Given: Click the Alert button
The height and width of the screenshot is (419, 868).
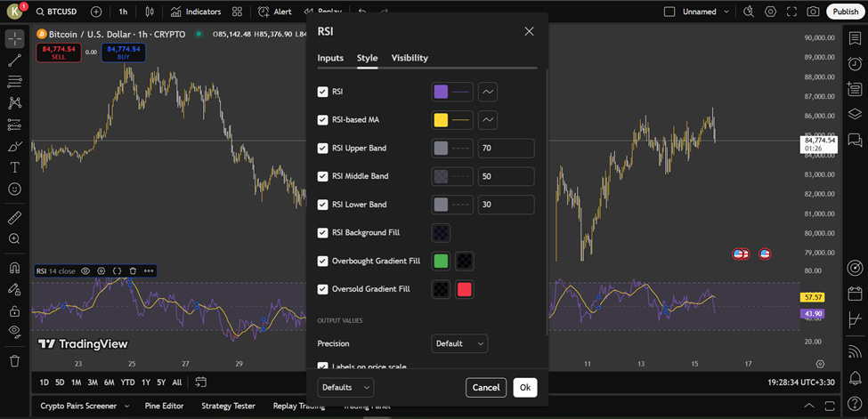Looking at the screenshot, I should 275,12.
